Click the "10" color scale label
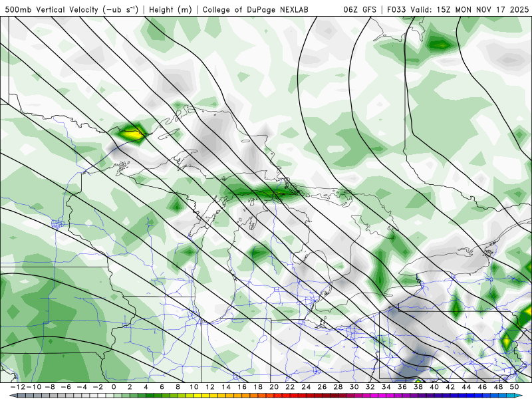The width and height of the screenshot is (532, 399). pos(194,387)
